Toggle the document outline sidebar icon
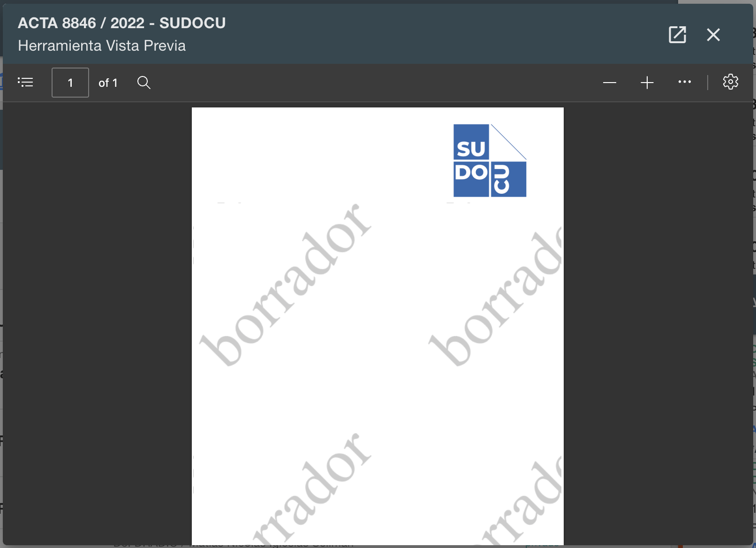Viewport: 756px width, 548px height. pyautogui.click(x=25, y=83)
